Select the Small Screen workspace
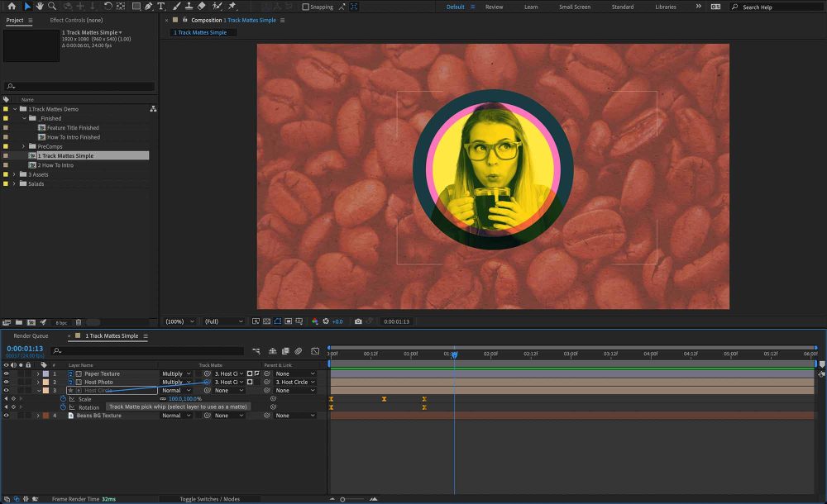The width and height of the screenshot is (827, 504). (x=576, y=7)
